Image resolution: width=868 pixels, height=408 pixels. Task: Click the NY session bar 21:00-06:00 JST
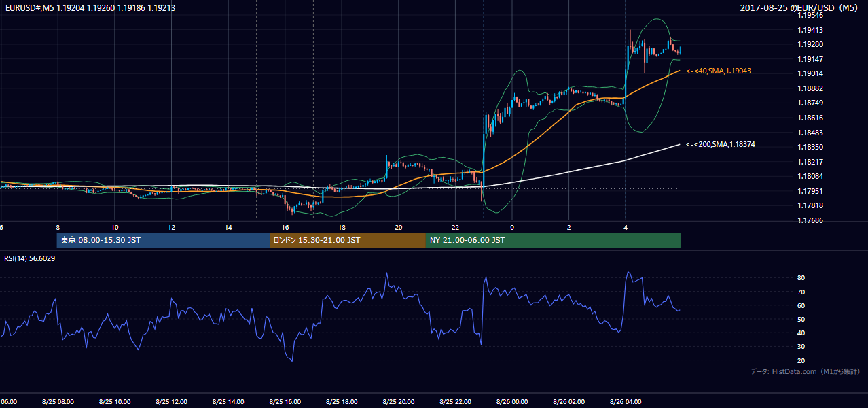554,240
